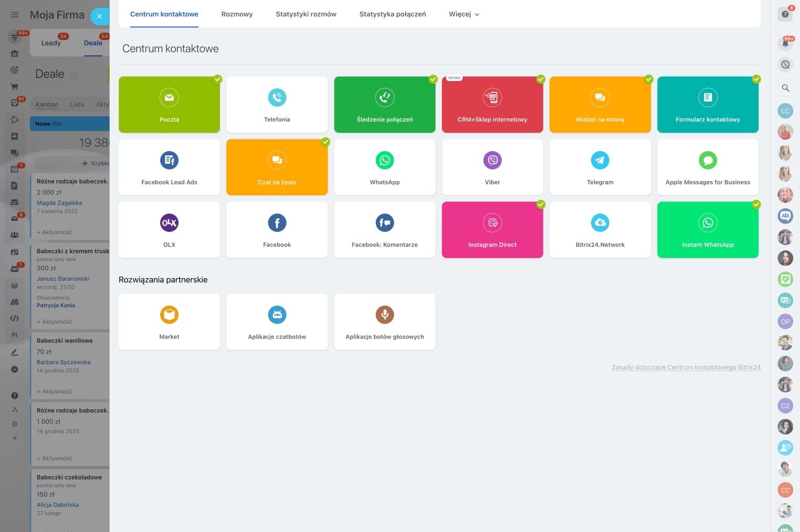Screen dimensions: 800x532
Task: Open the WhatsApp connector tile
Action: 384,167
